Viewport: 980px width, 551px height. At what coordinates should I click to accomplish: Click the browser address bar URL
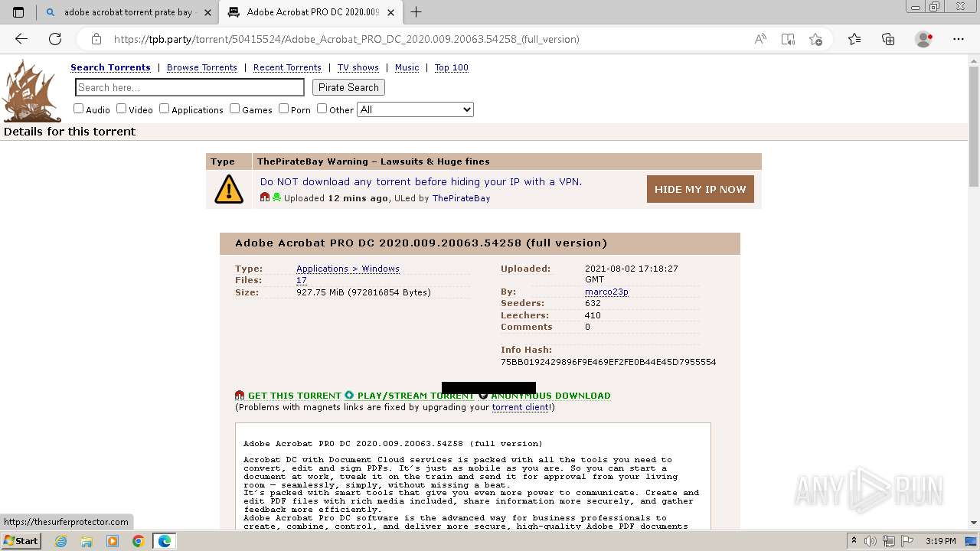[346, 39]
